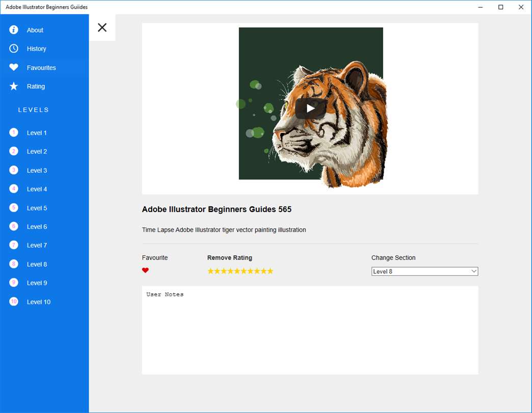Go to Level 7 in the sidebar
This screenshot has height=413, width=532.
tap(44, 245)
